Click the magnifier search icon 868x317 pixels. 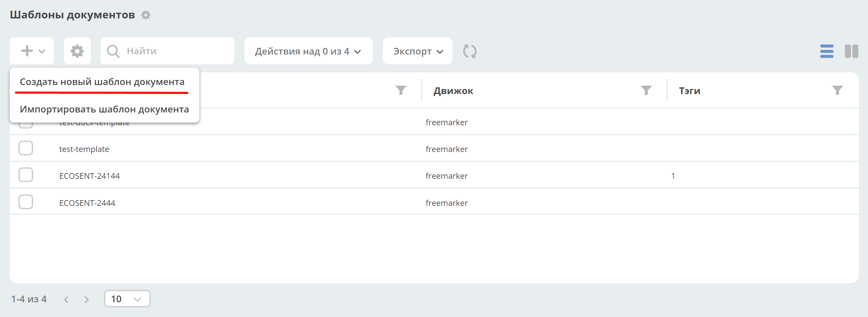click(113, 51)
